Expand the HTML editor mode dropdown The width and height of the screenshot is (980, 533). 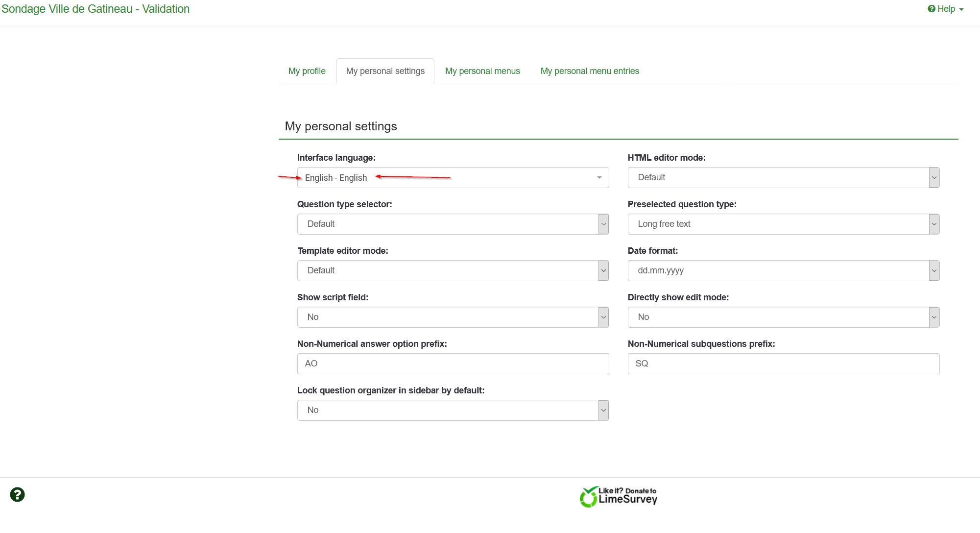click(x=783, y=177)
